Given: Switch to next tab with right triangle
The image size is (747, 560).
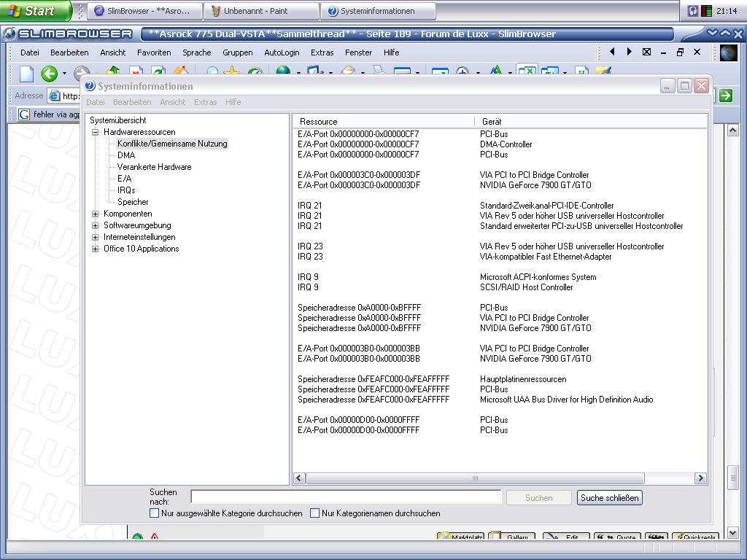Looking at the screenshot, I should coord(630,52).
